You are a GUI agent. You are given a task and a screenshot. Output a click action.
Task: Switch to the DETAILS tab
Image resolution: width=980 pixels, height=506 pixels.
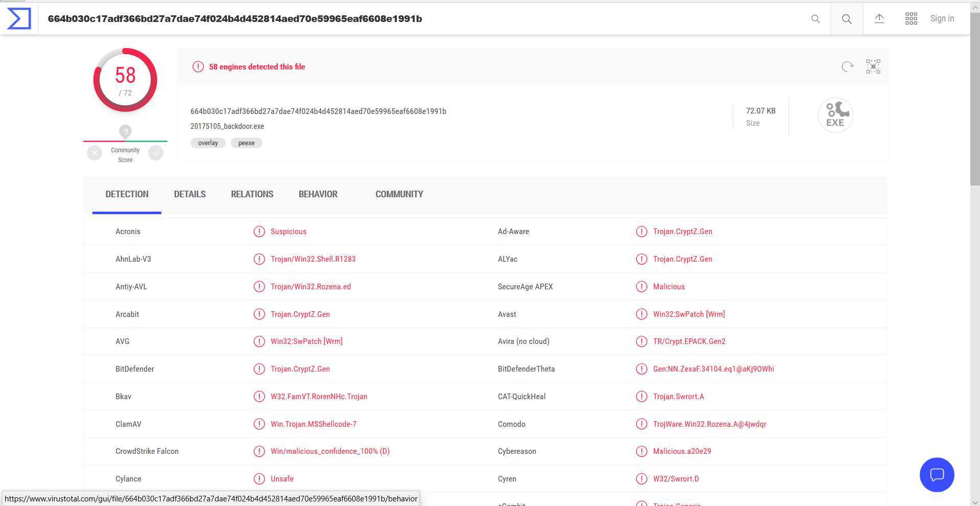189,194
